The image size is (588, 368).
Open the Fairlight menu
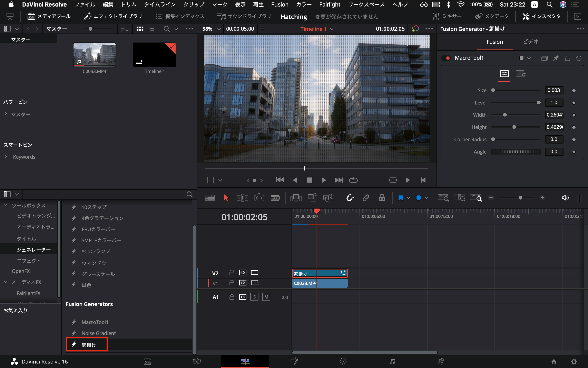click(x=330, y=4)
